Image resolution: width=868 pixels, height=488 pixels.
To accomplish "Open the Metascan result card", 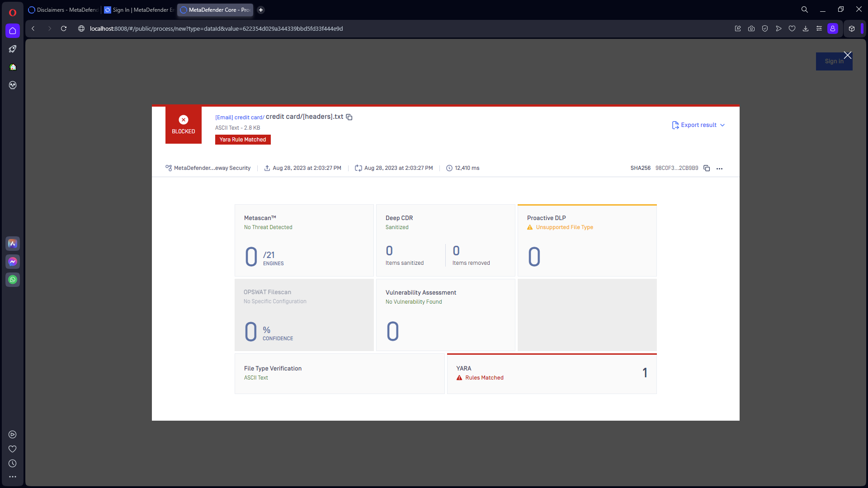I will [304, 240].
